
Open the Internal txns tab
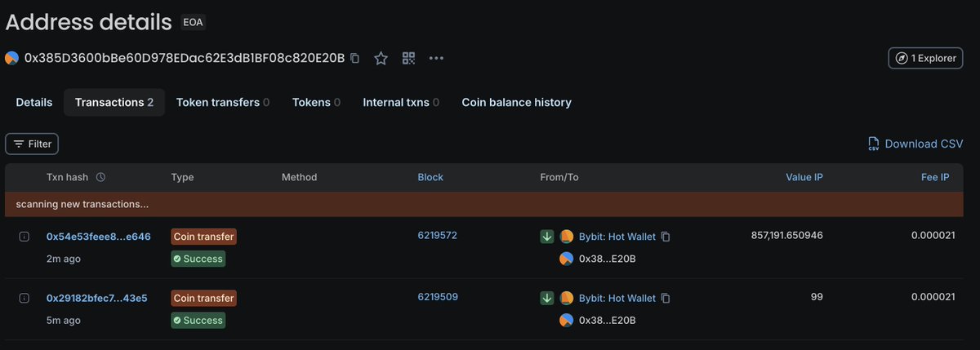(x=401, y=102)
